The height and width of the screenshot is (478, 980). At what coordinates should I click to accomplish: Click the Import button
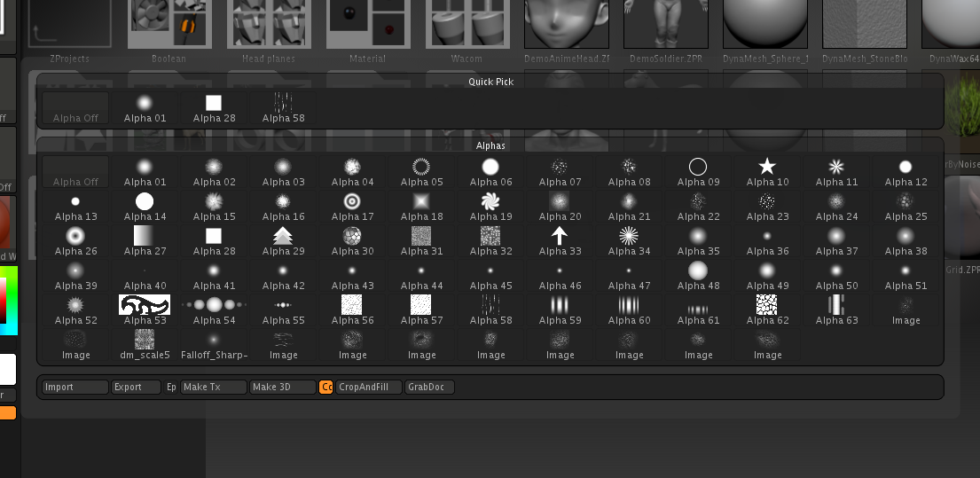coord(75,387)
